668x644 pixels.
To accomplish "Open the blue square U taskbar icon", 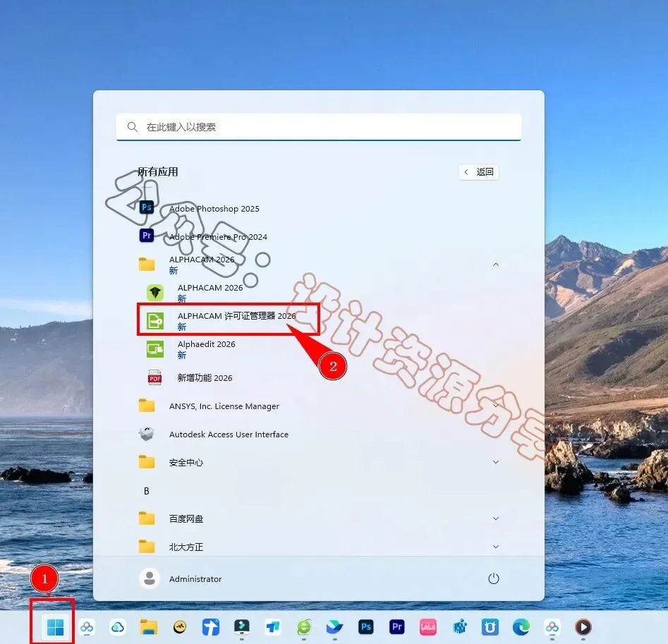I will click(490, 627).
